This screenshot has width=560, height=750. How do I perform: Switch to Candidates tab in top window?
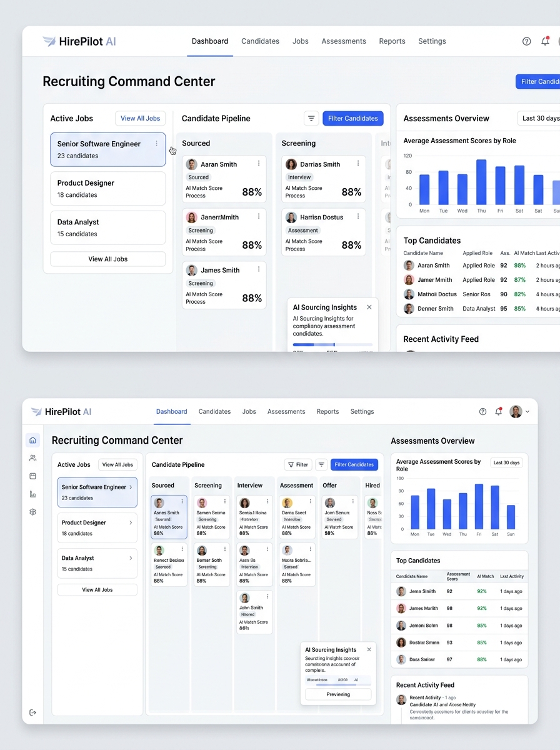coord(260,41)
